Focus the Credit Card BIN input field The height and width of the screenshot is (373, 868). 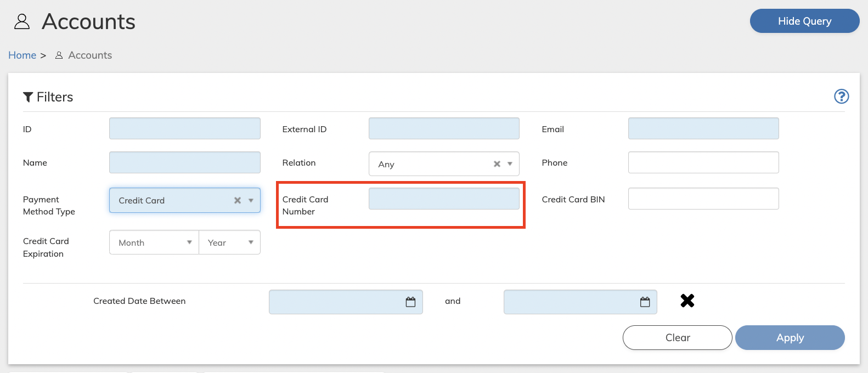[x=703, y=199]
